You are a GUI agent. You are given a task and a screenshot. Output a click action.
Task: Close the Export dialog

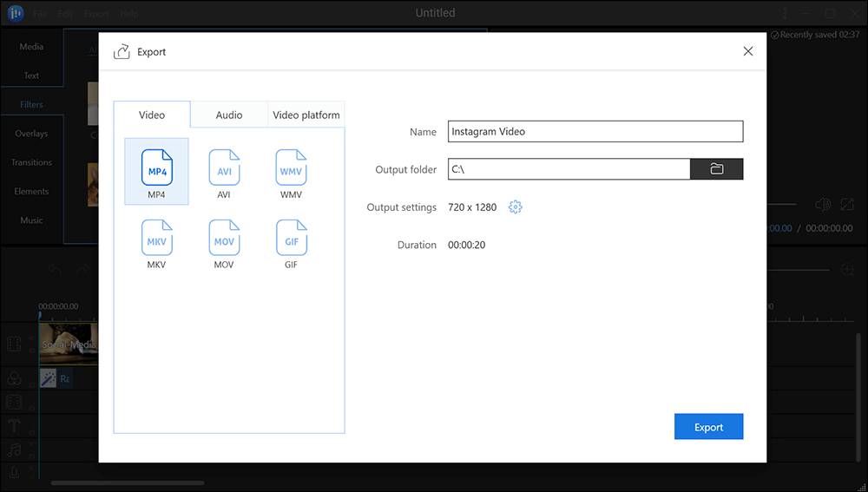(x=748, y=52)
